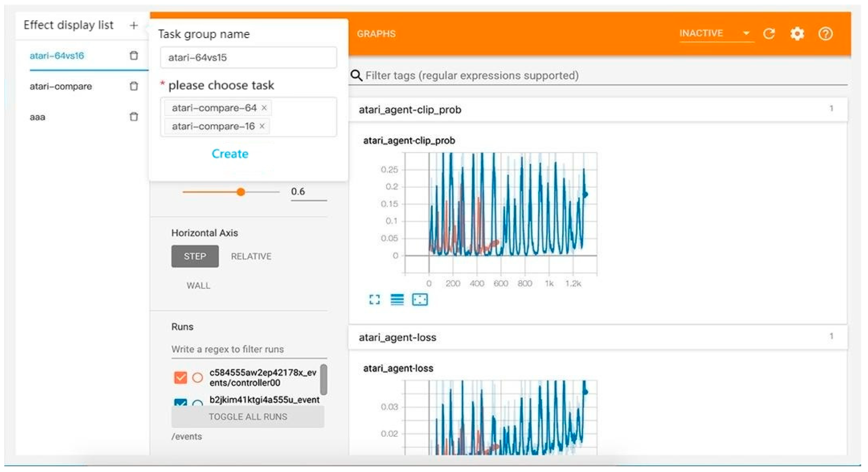Image resolution: width=868 pixels, height=472 pixels.
Task: Fit clip_prob chart domain to data
Action: [x=420, y=299]
